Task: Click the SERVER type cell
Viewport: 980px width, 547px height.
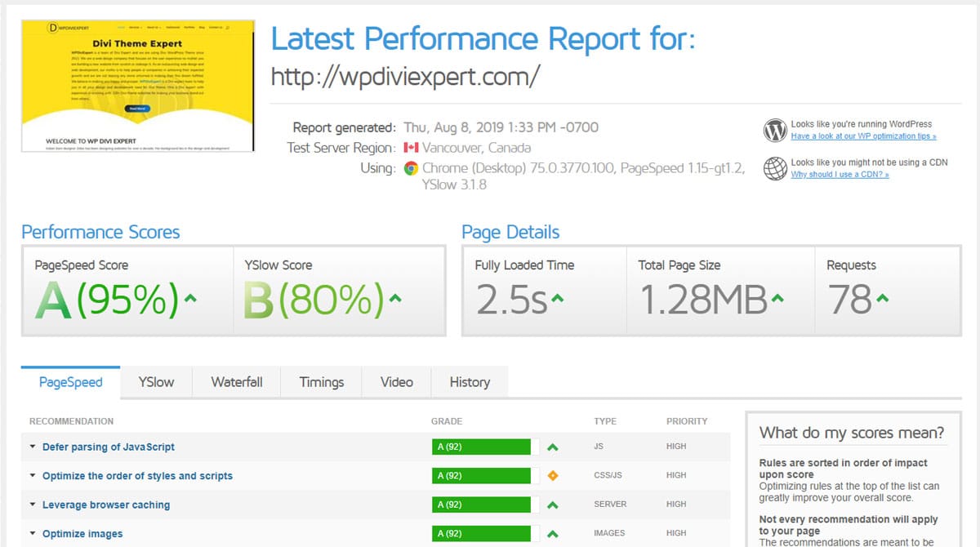Action: (610, 505)
